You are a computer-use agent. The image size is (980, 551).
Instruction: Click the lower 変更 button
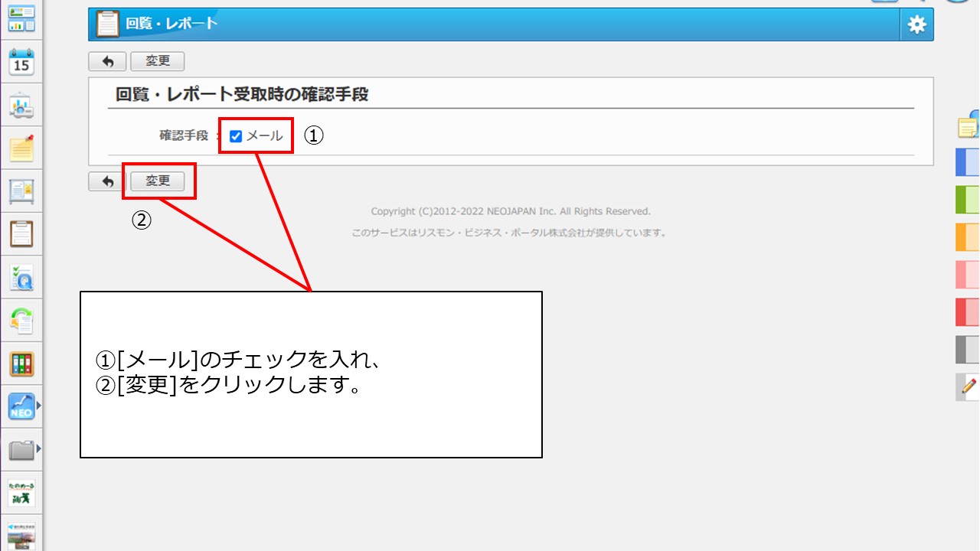click(x=158, y=181)
